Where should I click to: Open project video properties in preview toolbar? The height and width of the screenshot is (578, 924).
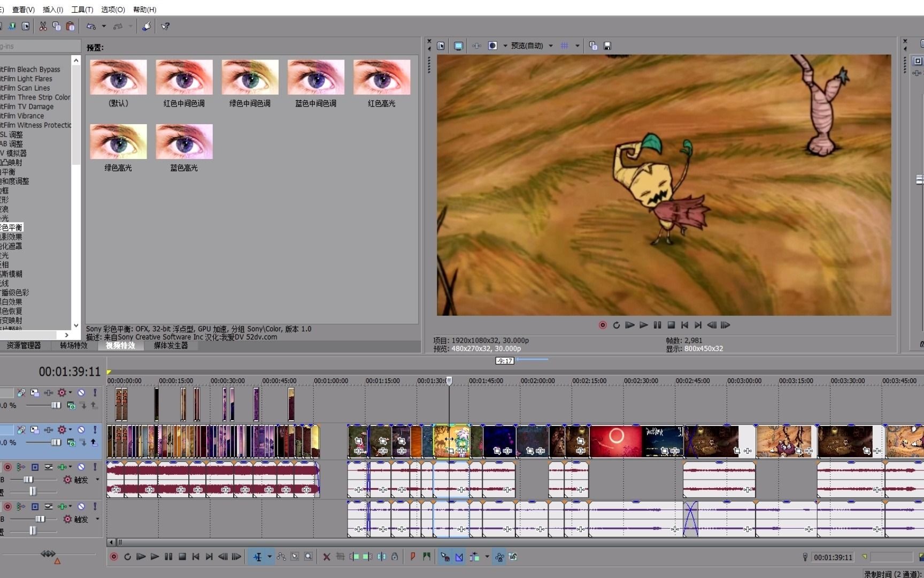pos(441,46)
